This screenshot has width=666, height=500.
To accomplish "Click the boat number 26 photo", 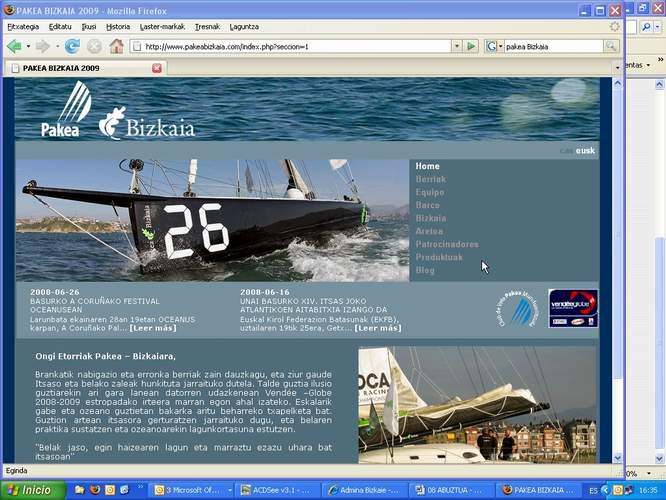I will click(x=212, y=220).
